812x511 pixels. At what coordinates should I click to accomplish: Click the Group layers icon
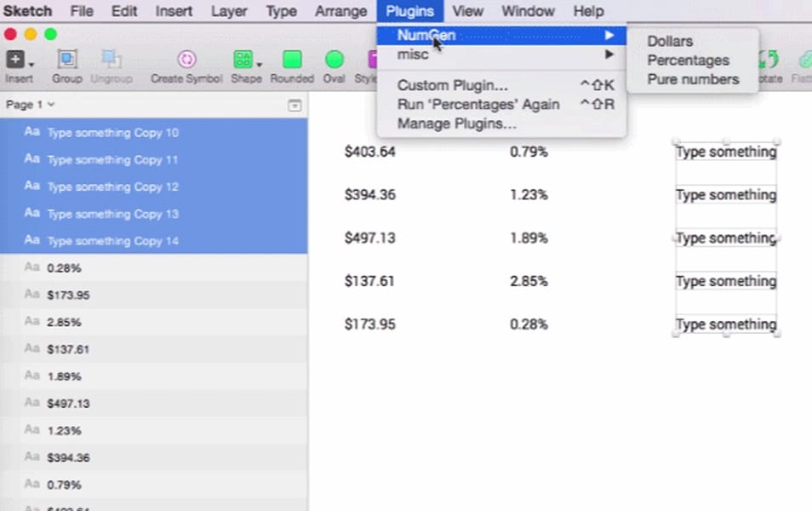(x=66, y=59)
